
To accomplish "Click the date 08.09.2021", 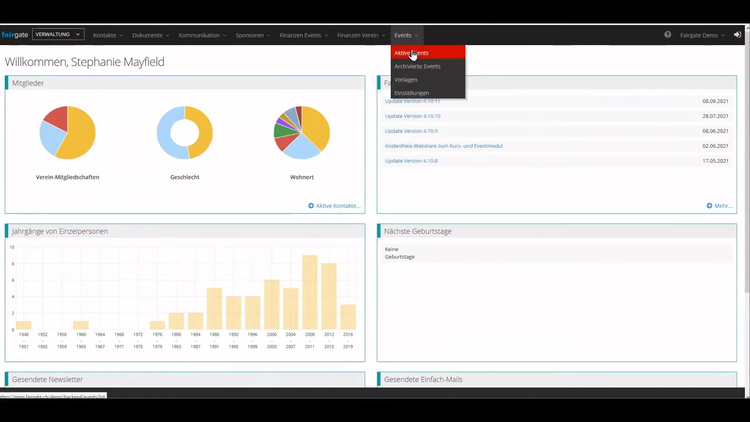I will tap(715, 101).
